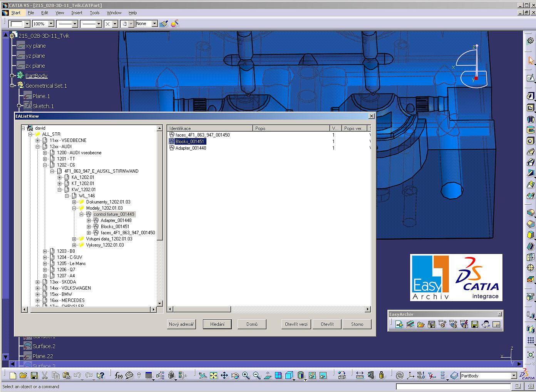
Task: Expand Dokumenty_1202.01.03 folder
Action: pyautogui.click(x=74, y=202)
